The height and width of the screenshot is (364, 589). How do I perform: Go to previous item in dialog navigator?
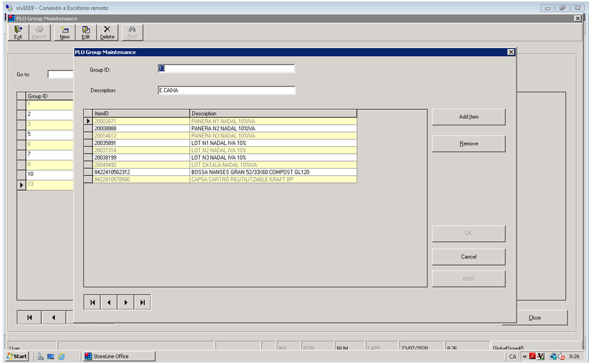pyautogui.click(x=109, y=302)
